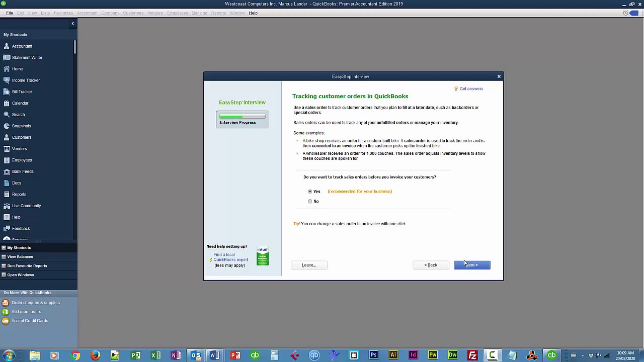644x362 pixels.
Task: Click the shortcuts list scrollbar
Action: [x=75, y=47]
